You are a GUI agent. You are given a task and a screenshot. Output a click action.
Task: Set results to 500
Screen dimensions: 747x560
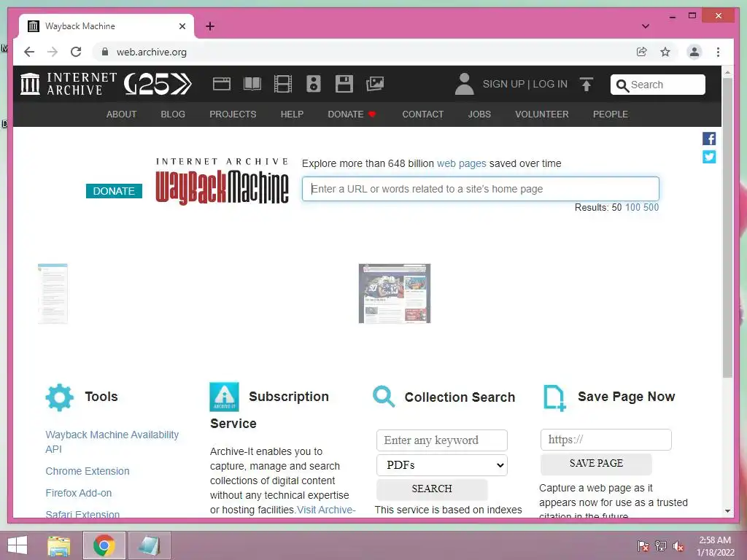[651, 208]
